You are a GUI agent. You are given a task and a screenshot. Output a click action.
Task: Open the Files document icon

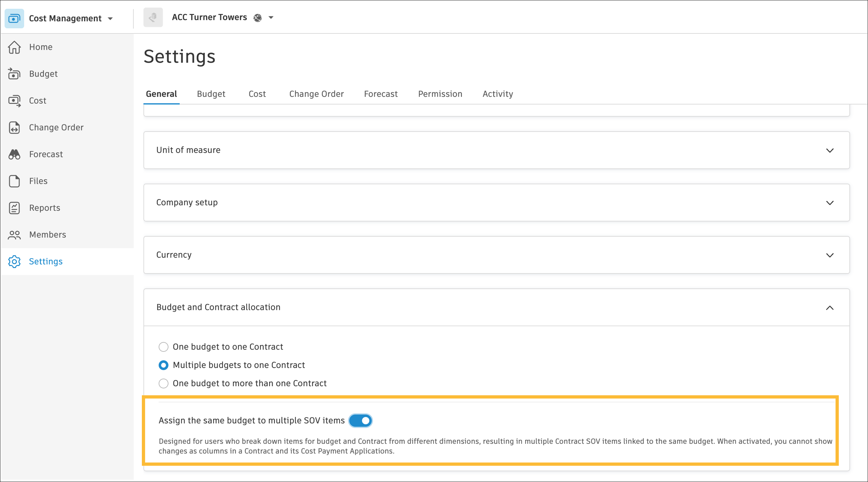pos(14,181)
